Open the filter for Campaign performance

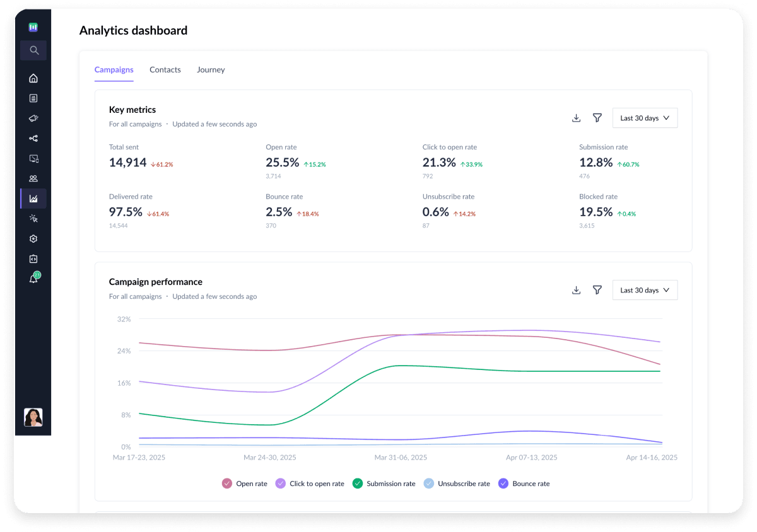click(597, 290)
